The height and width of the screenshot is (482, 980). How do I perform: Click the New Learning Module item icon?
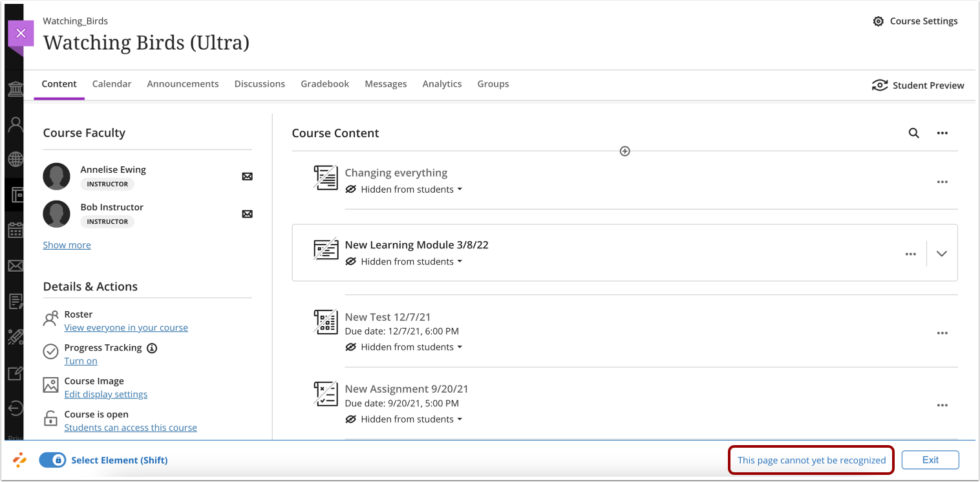pyautogui.click(x=326, y=250)
